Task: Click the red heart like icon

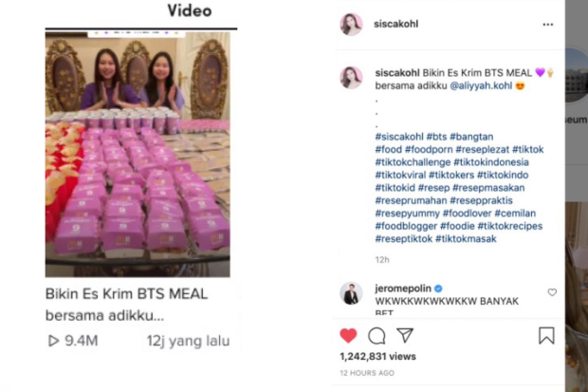Action: 348,335
